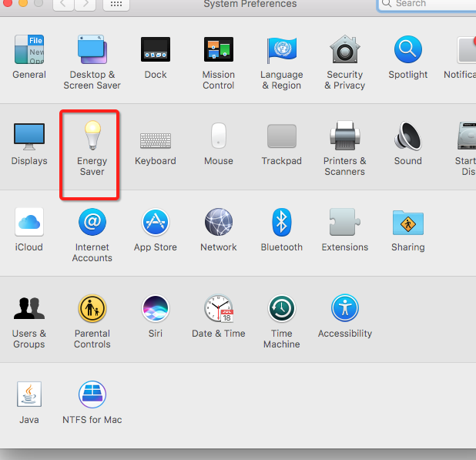Viewport: 476px width, 460px height.
Task: Open Startup Disk pane
Action: (x=466, y=148)
